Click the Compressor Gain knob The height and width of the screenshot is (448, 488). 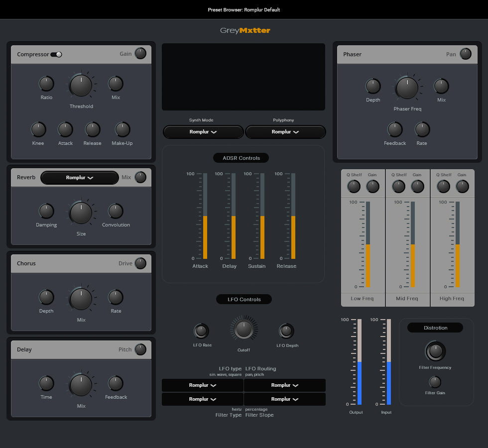coord(140,54)
